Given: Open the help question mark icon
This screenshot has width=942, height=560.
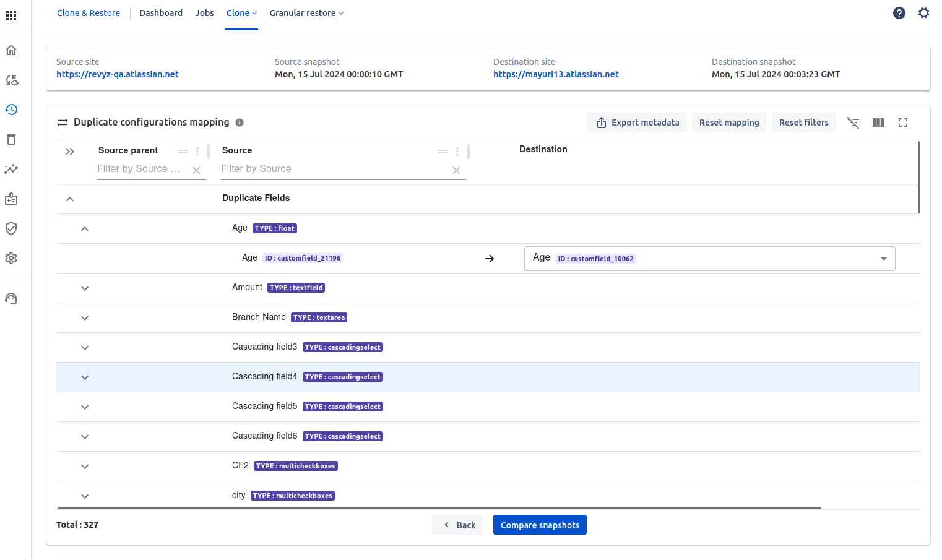Looking at the screenshot, I should tap(899, 13).
